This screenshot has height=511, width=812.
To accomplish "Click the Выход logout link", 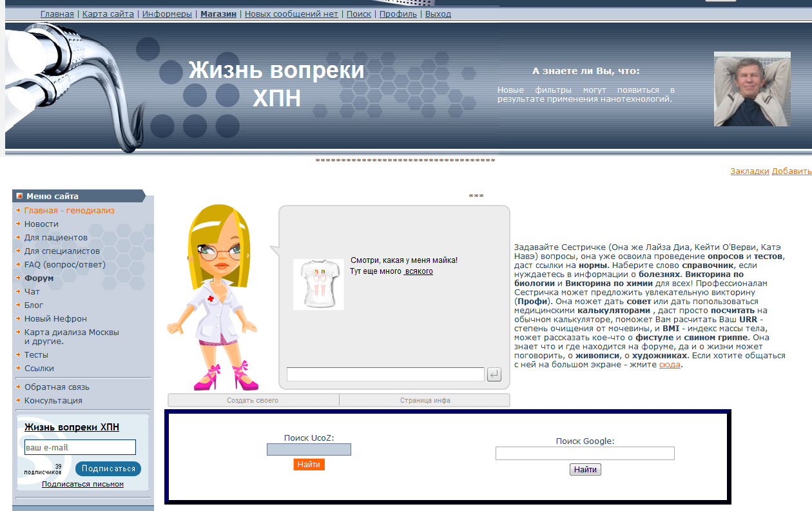I will (x=438, y=14).
